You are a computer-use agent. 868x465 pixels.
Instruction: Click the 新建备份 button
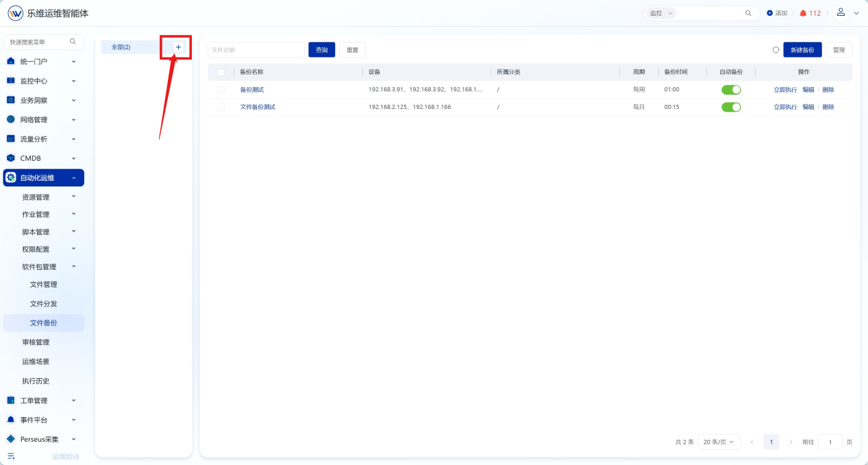[x=802, y=50]
